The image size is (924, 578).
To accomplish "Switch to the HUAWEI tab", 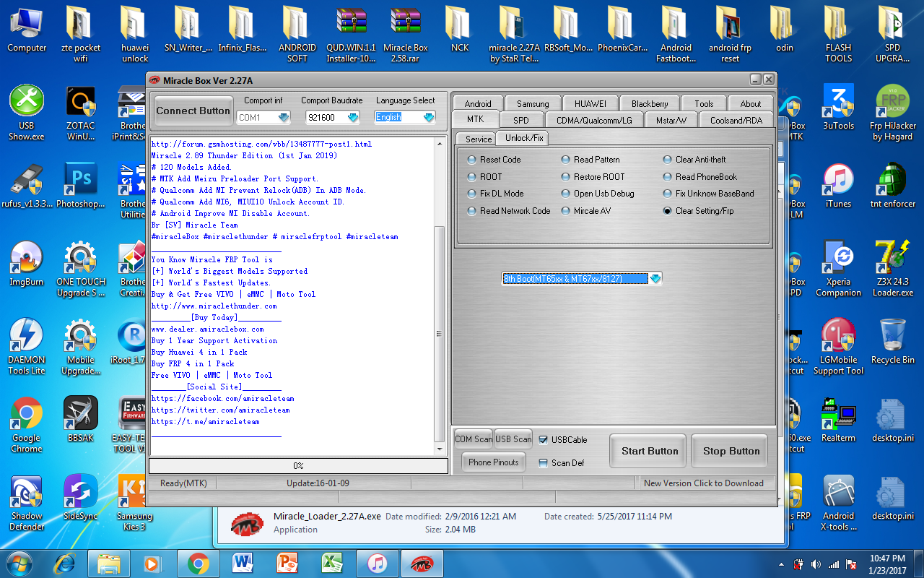I will tap(590, 103).
